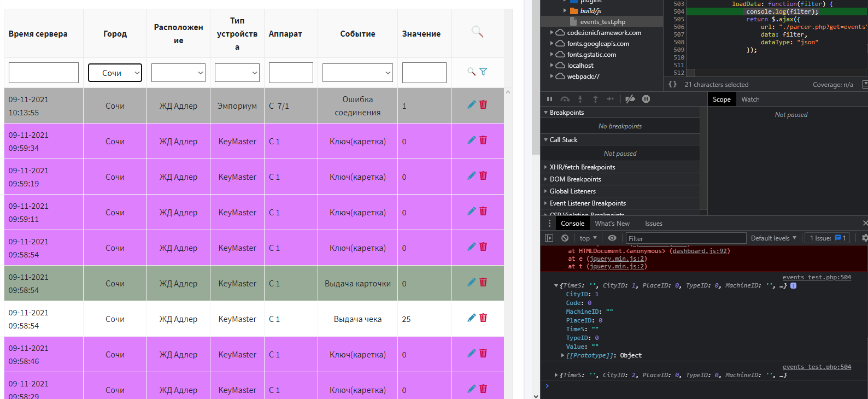Expand Global Listeners section
868x399 pixels.
pyautogui.click(x=620, y=191)
